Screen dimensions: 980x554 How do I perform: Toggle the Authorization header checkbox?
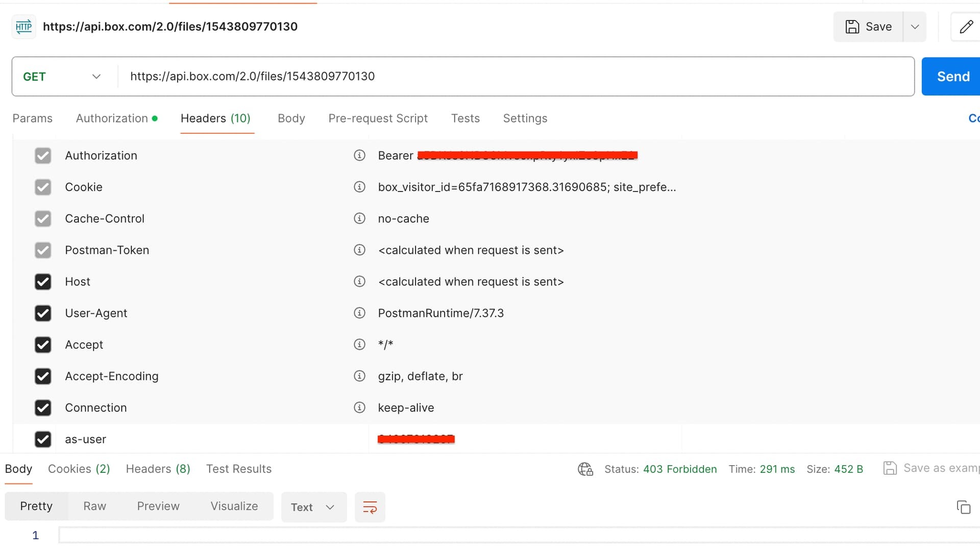pos(42,156)
